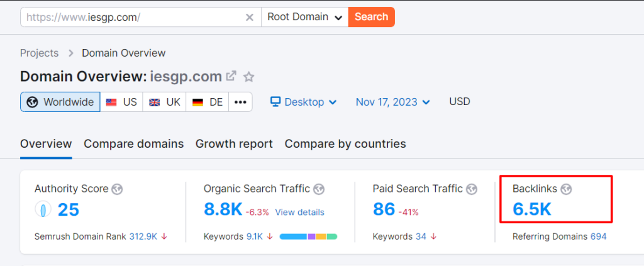The image size is (644, 266).
Task: Click the Domain Overview breadcrumb text
Action: (x=124, y=53)
